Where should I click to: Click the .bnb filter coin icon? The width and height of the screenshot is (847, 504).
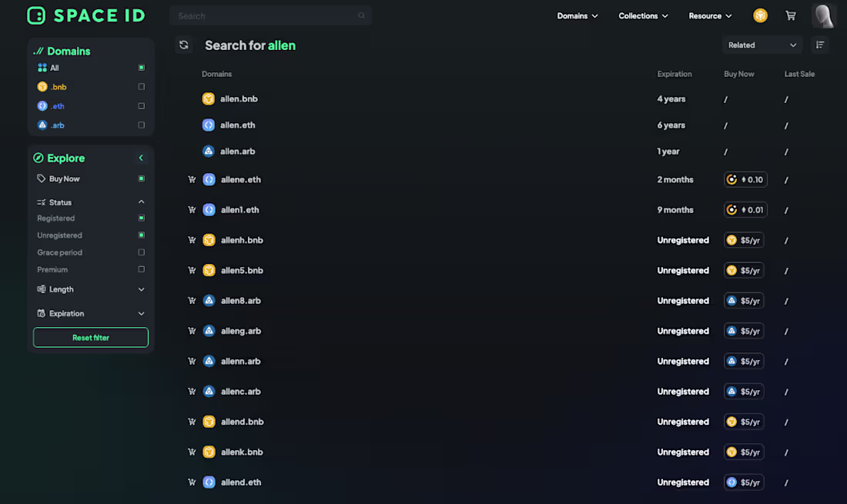pyautogui.click(x=42, y=86)
